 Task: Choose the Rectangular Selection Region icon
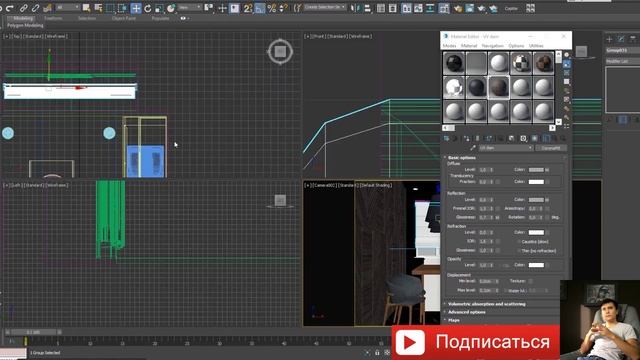pos(110,8)
